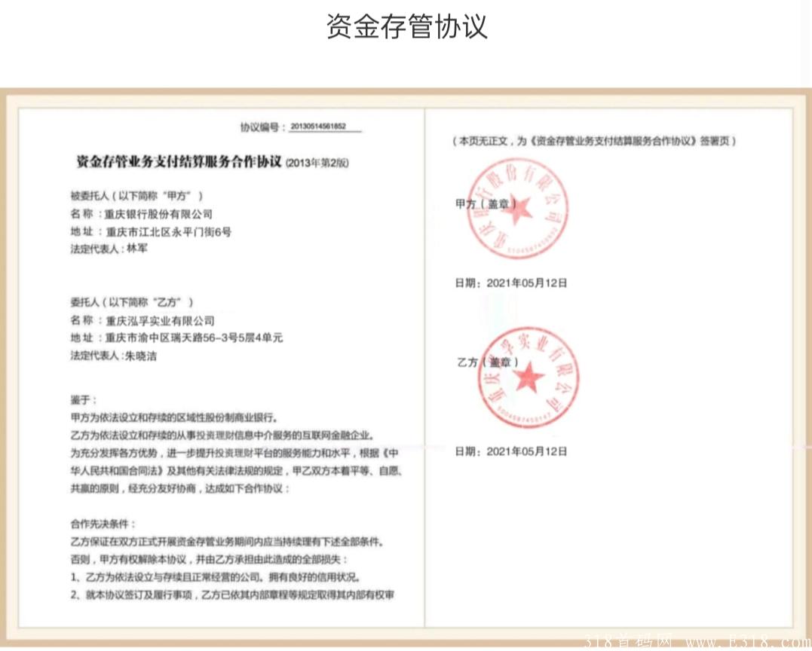Viewport: 812px width, 651px height.
Task: Click the heading 合作先决条件:
Action: [103, 524]
